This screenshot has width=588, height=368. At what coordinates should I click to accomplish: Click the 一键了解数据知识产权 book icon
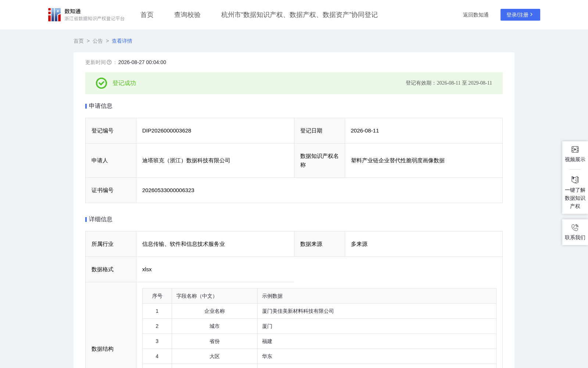pos(575,180)
